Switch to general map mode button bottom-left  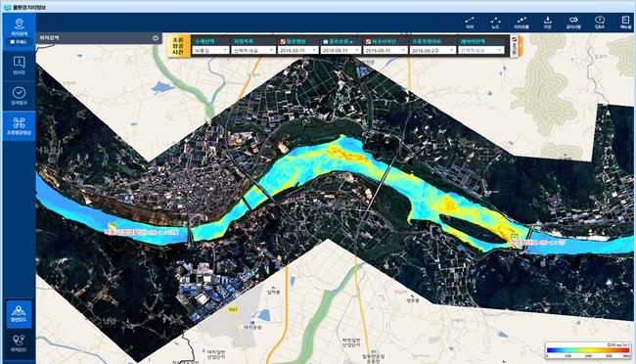[19, 314]
